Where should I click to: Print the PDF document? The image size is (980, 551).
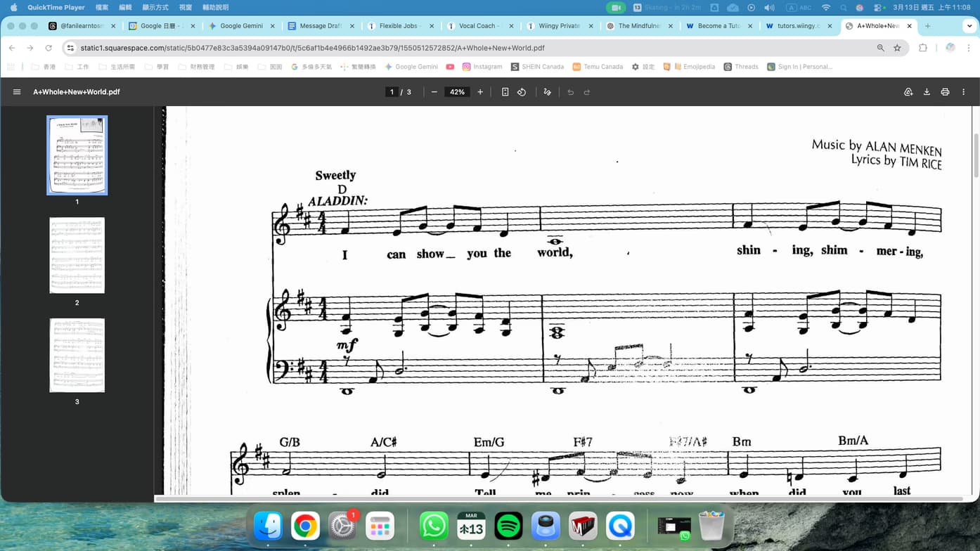tap(945, 92)
